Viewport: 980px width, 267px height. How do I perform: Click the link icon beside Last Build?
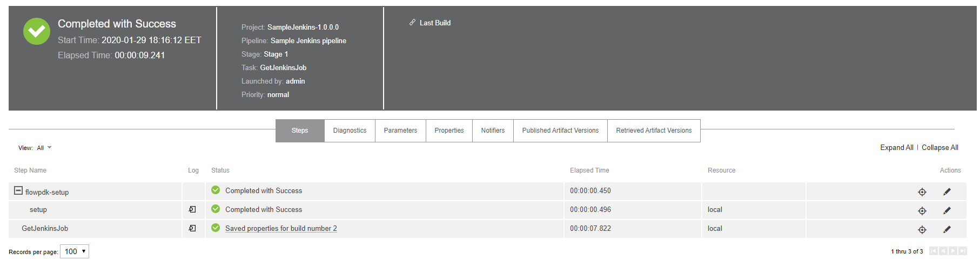click(x=412, y=23)
